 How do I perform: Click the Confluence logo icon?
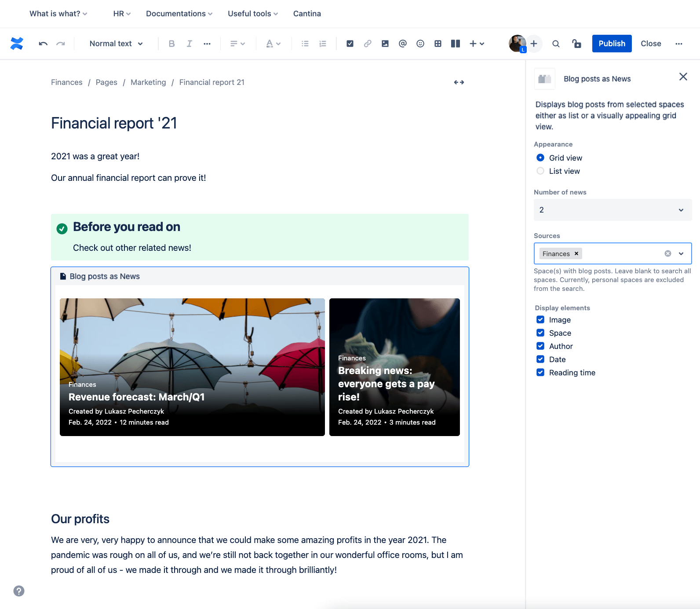[17, 44]
